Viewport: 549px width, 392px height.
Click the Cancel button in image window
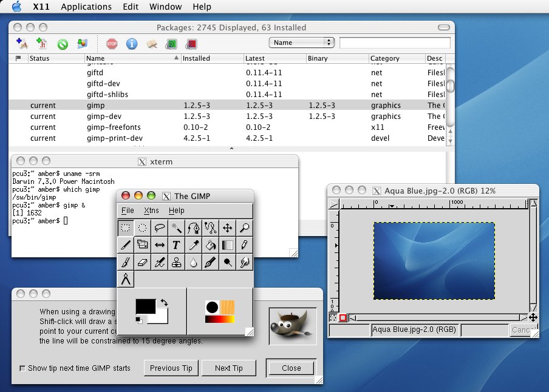[x=522, y=330]
